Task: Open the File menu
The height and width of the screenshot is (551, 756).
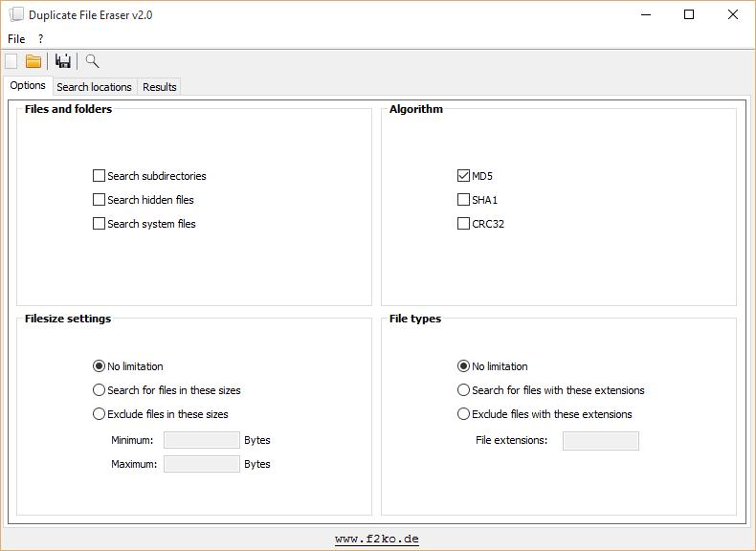Action: tap(16, 39)
